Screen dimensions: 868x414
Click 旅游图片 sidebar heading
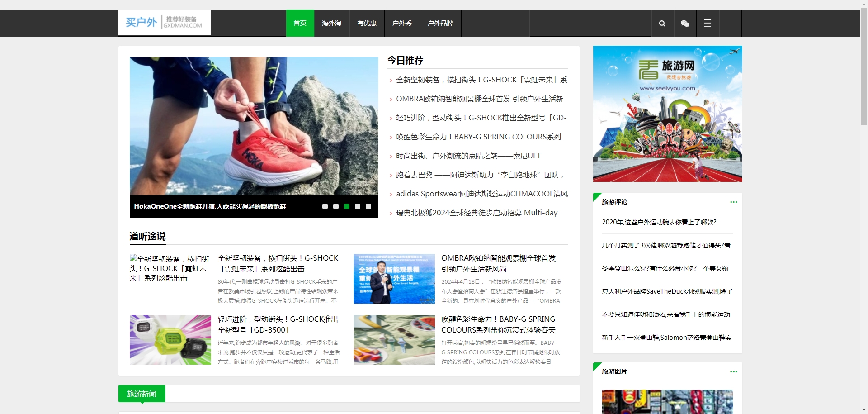click(x=614, y=371)
